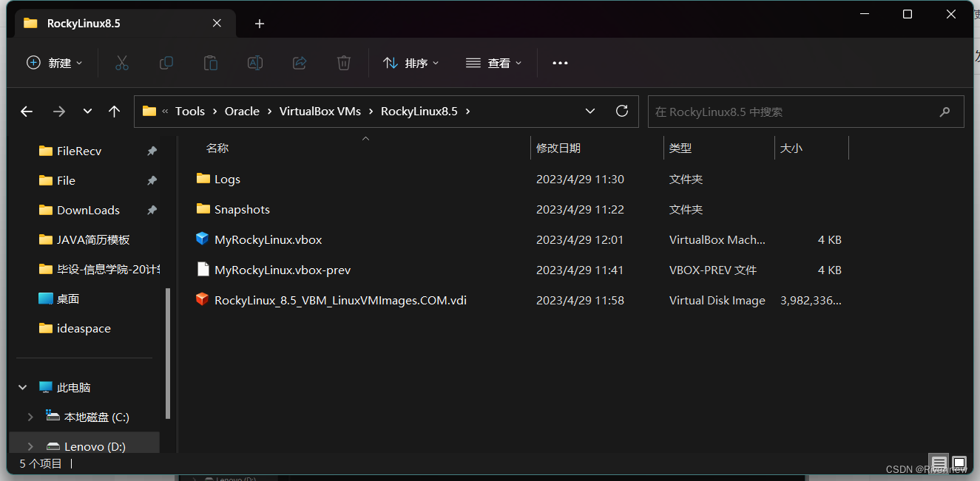This screenshot has height=481, width=980.
Task: Click the pin icon beside FileRecv
Action: click(152, 151)
